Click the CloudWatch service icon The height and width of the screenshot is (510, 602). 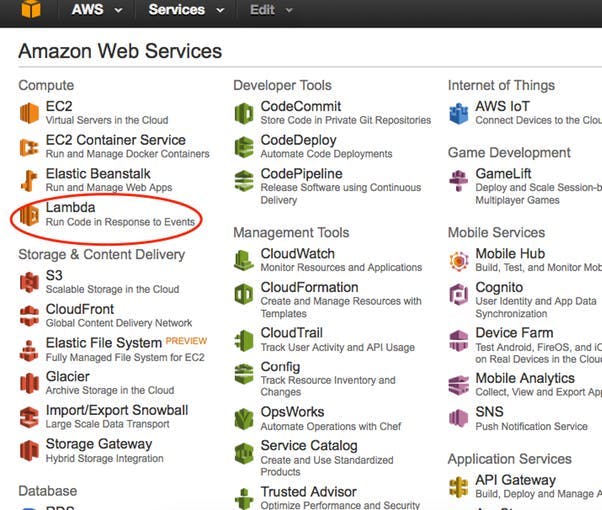(244, 260)
